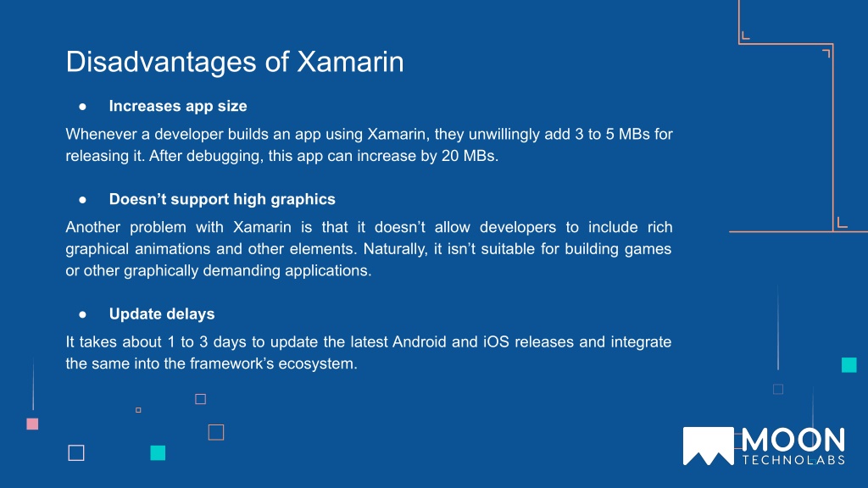Viewport: 868px width, 488px height.
Task: Click the largest pink outlined square
Action: (216, 432)
